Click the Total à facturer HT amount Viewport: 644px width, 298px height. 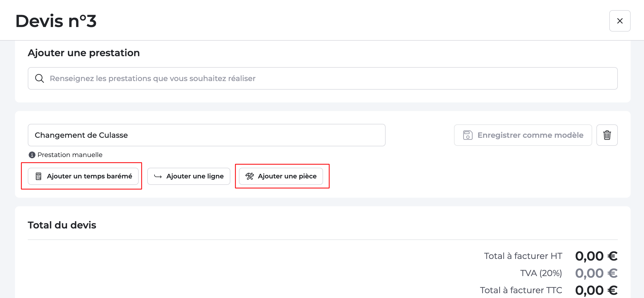pyautogui.click(x=596, y=256)
